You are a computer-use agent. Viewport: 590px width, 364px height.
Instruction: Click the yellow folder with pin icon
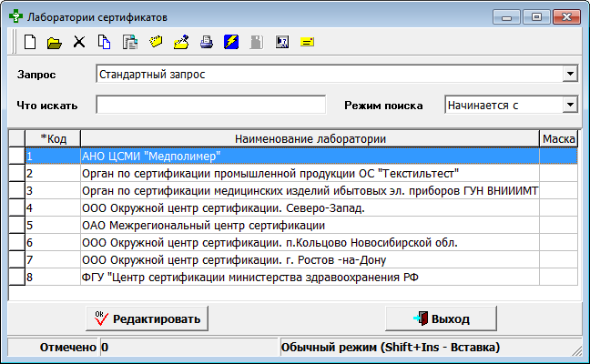coord(181,42)
